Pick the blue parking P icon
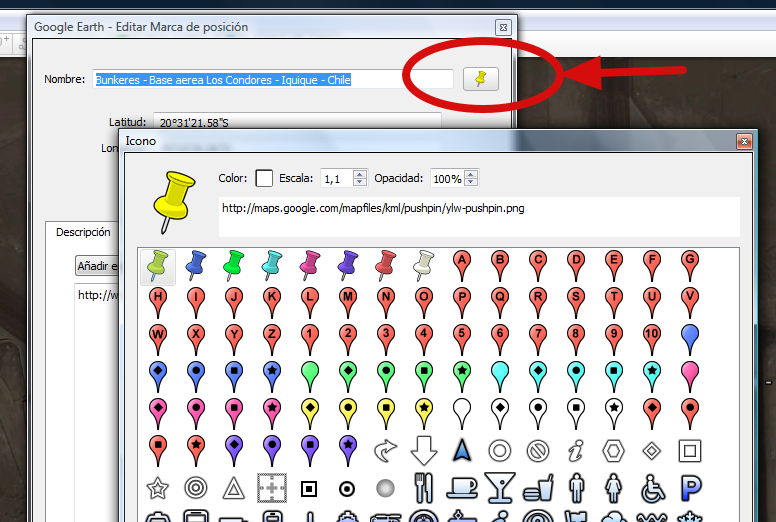Image resolution: width=776 pixels, height=522 pixels. (x=691, y=488)
